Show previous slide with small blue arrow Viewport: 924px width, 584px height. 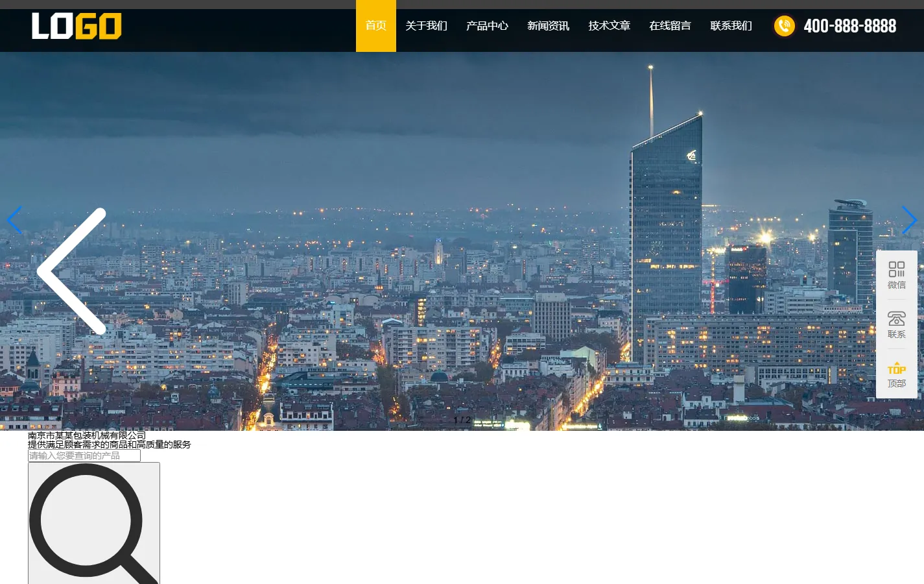(x=14, y=221)
